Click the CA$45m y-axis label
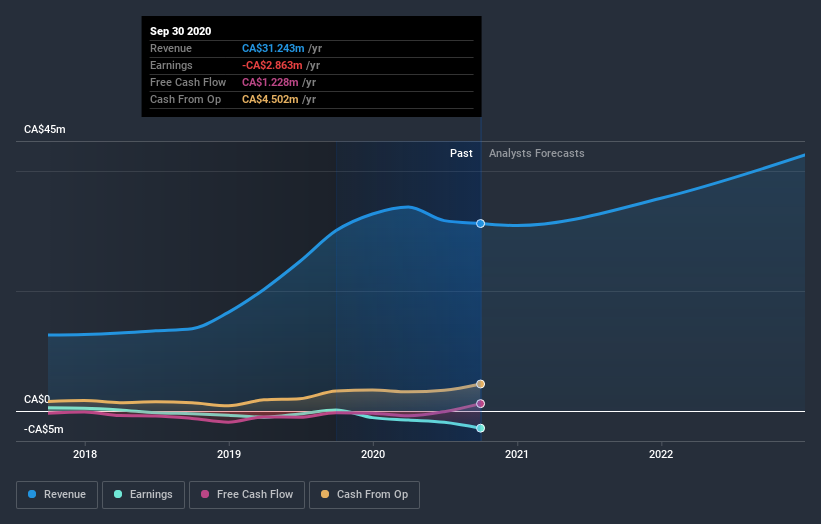Screen dimensions: 821x524 click(x=45, y=129)
